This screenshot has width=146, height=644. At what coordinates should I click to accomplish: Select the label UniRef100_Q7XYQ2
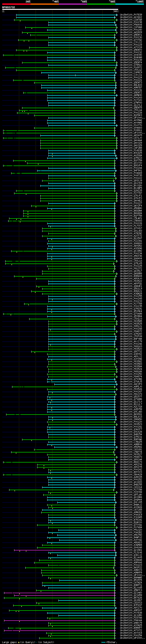[131, 40]
